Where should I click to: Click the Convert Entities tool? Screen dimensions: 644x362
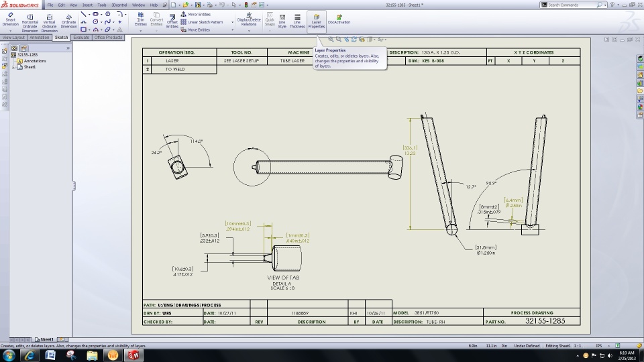[x=156, y=19]
